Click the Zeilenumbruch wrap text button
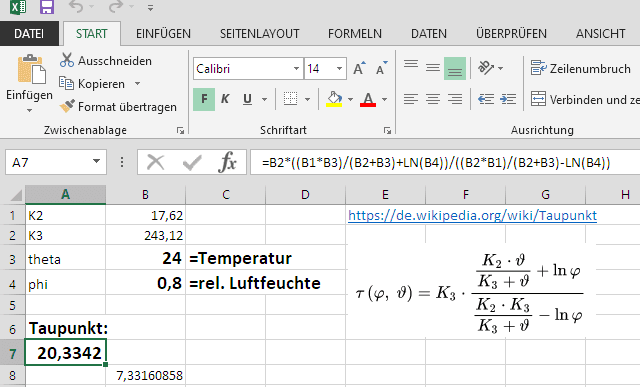This screenshot has height=387, width=640. pos(581,68)
